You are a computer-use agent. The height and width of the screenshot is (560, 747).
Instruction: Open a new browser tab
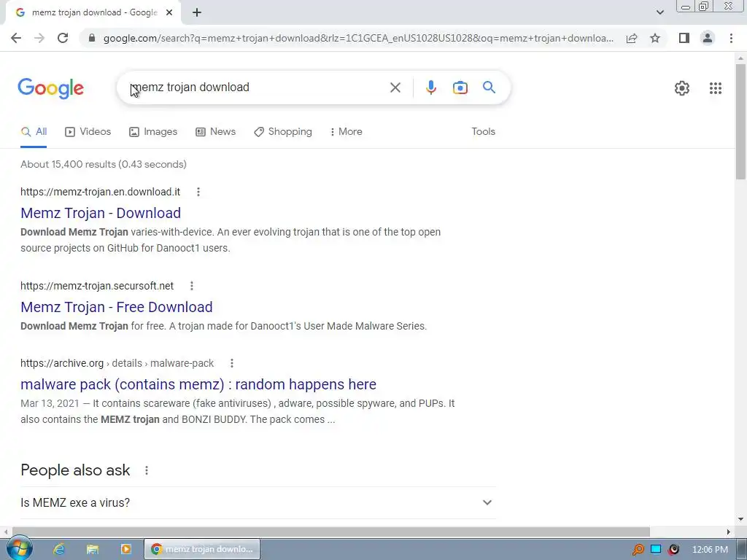pos(197,12)
